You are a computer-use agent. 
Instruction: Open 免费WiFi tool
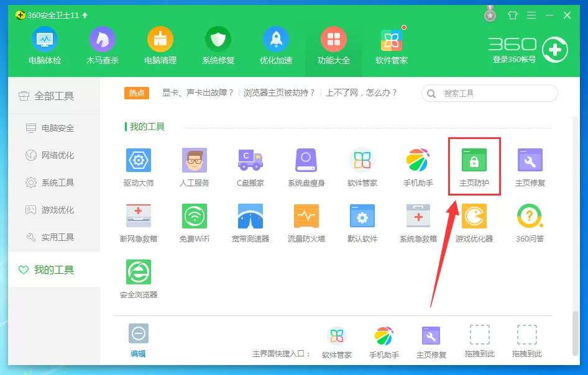coord(195,223)
